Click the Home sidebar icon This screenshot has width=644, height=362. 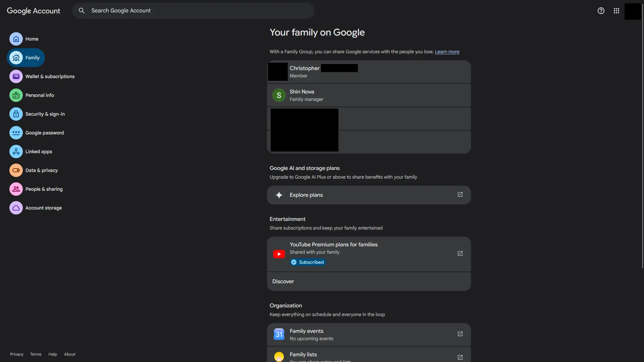tap(16, 39)
